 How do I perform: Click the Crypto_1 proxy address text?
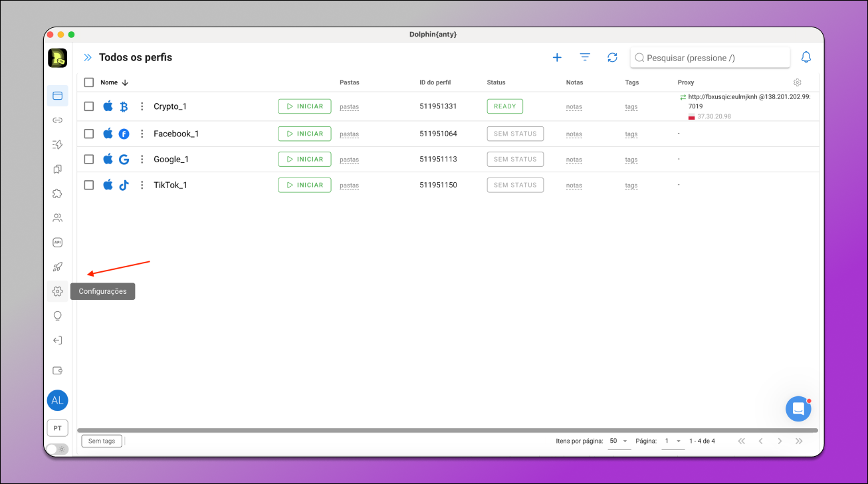(749, 101)
